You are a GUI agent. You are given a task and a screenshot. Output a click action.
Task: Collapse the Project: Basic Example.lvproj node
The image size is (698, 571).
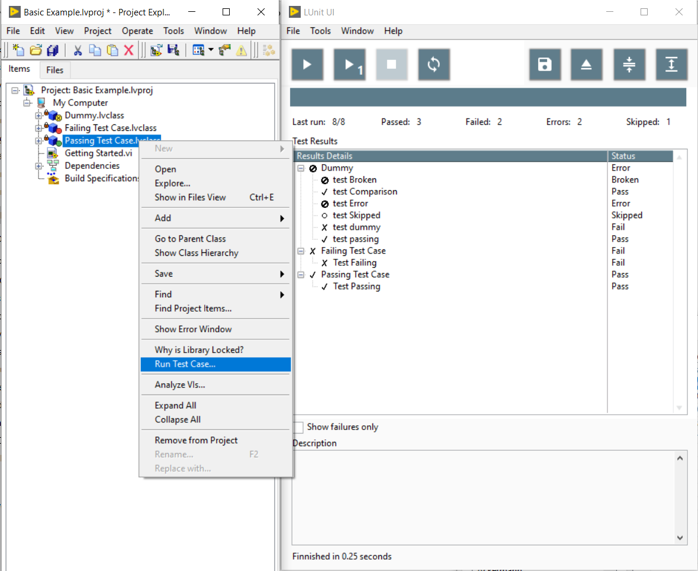click(15, 90)
